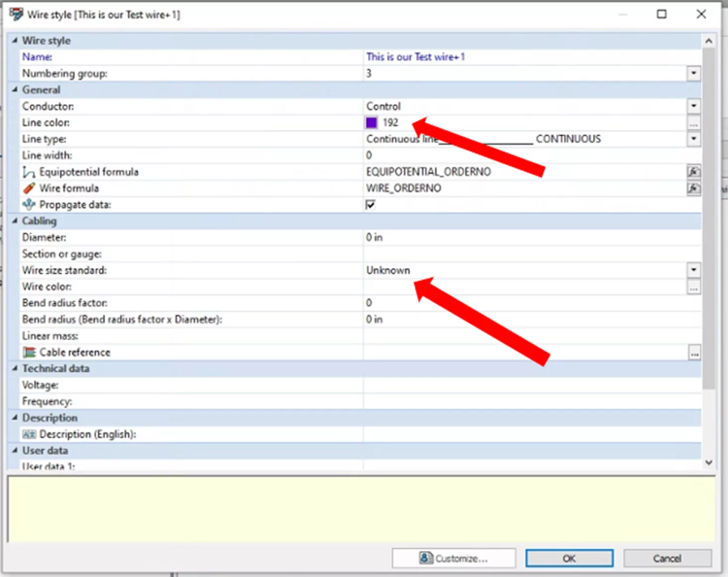Click the 'Line type:' label
Viewport: 728px width, 577px height.
pyautogui.click(x=44, y=139)
